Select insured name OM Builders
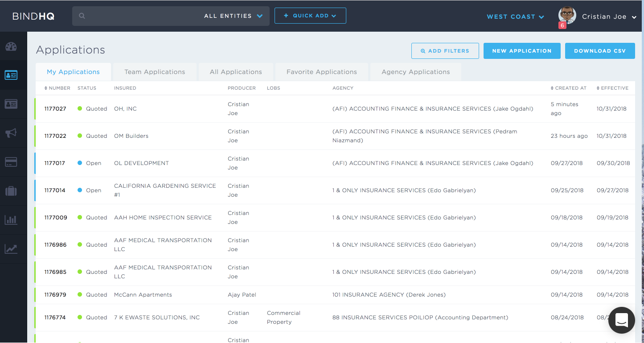This screenshot has width=644, height=343. (x=131, y=136)
